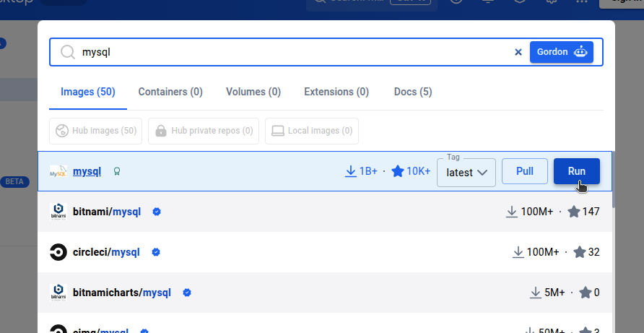Run the mysql image
Viewport: 644px width, 333px height.
[576, 171]
